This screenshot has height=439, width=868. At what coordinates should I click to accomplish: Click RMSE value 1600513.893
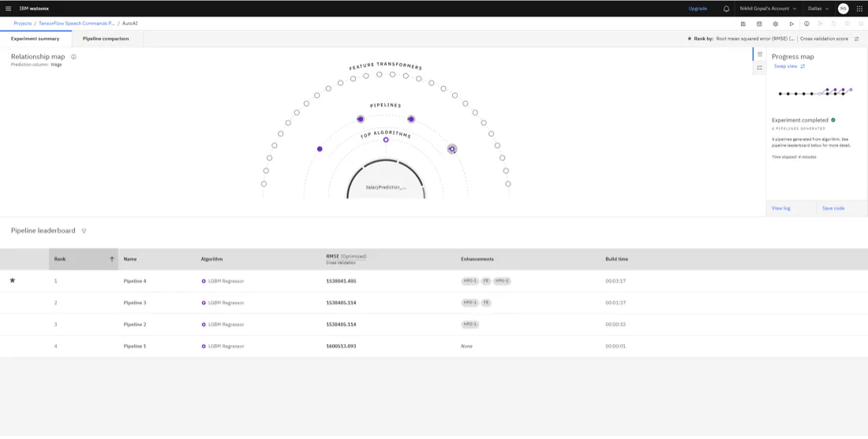click(x=341, y=346)
